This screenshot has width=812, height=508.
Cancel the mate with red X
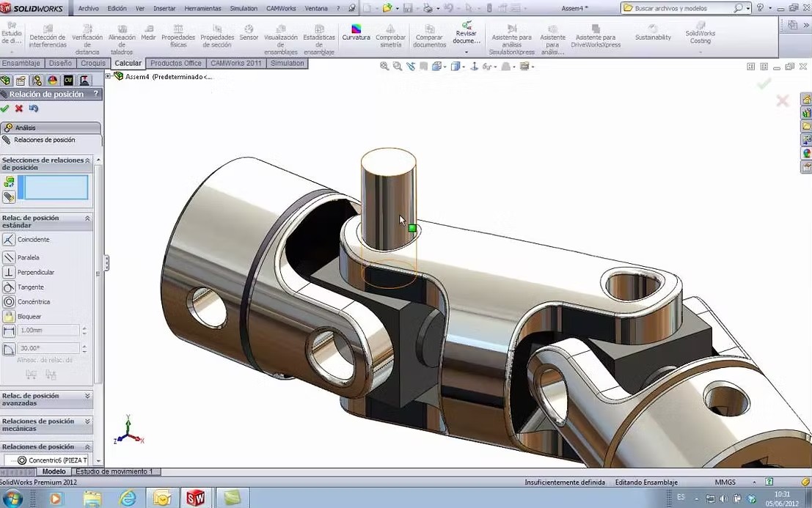(19, 108)
